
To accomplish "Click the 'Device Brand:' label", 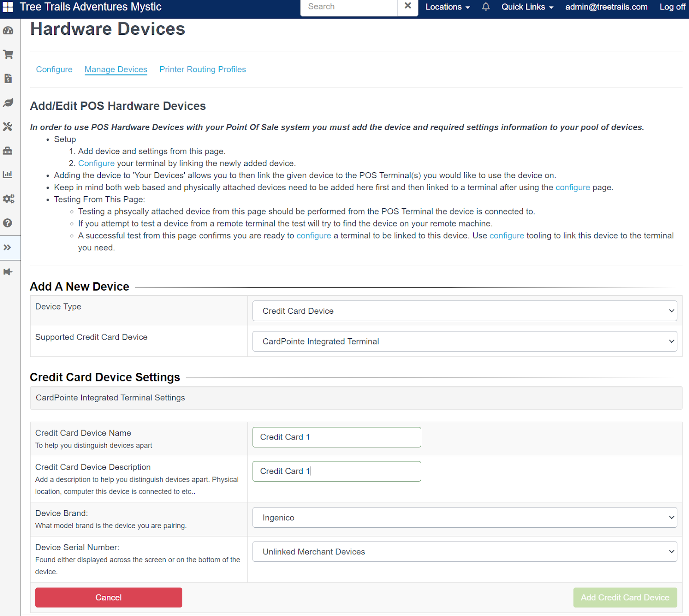I will 62,513.
